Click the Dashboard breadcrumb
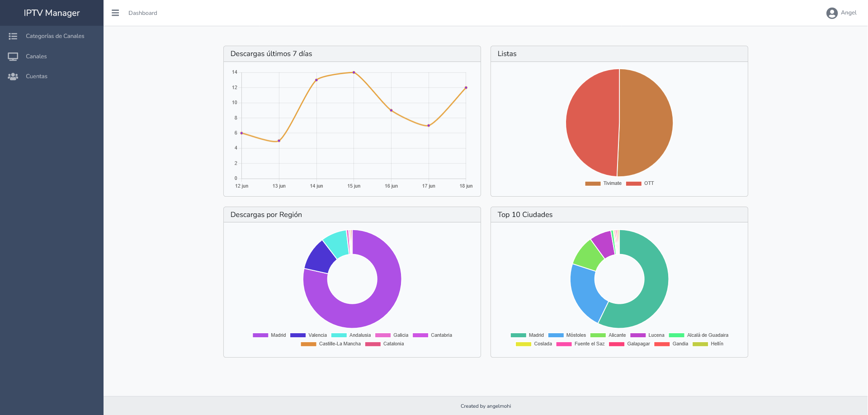 (142, 13)
